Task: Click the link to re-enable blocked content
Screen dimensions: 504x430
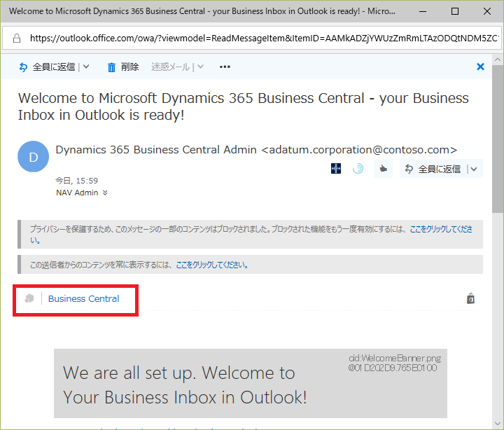Action: click(x=441, y=229)
